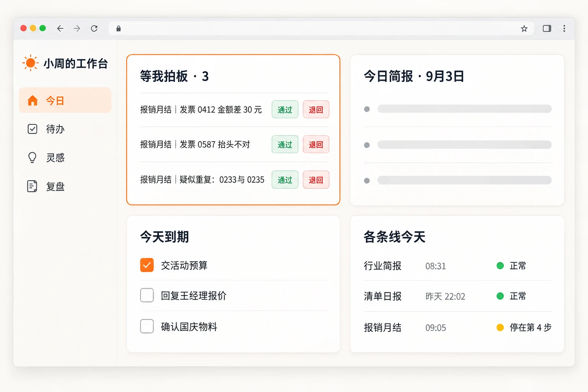Click the 小周的工作台 title text
The width and height of the screenshot is (588, 392).
[x=76, y=63]
